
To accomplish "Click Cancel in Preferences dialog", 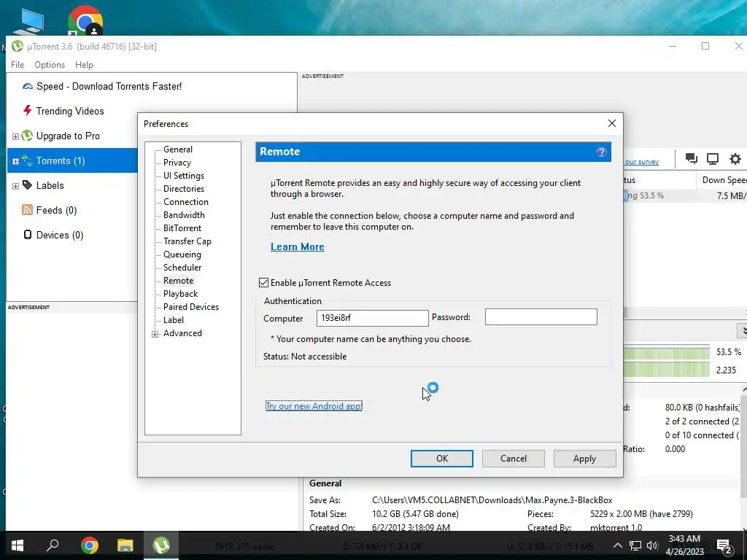I will (x=513, y=459).
